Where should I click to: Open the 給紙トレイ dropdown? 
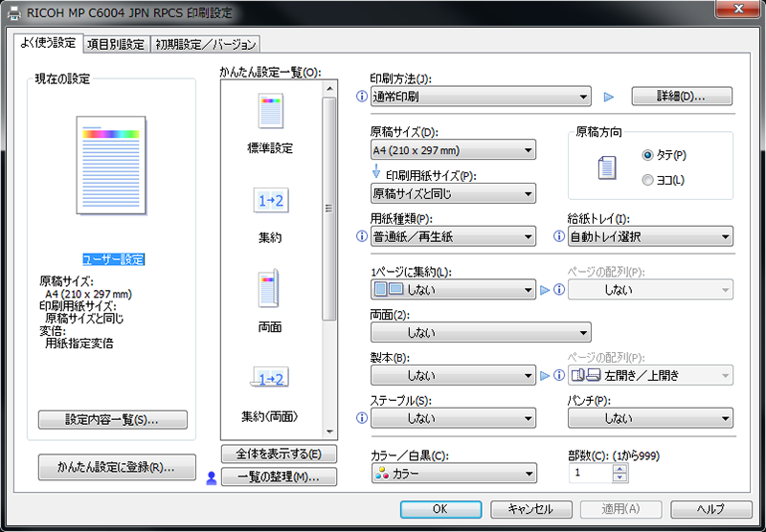pos(650,236)
